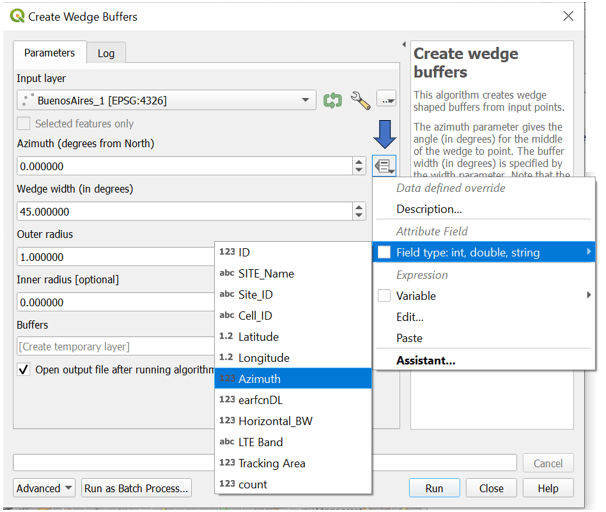Choose Assistant... from the override menu

(x=425, y=360)
